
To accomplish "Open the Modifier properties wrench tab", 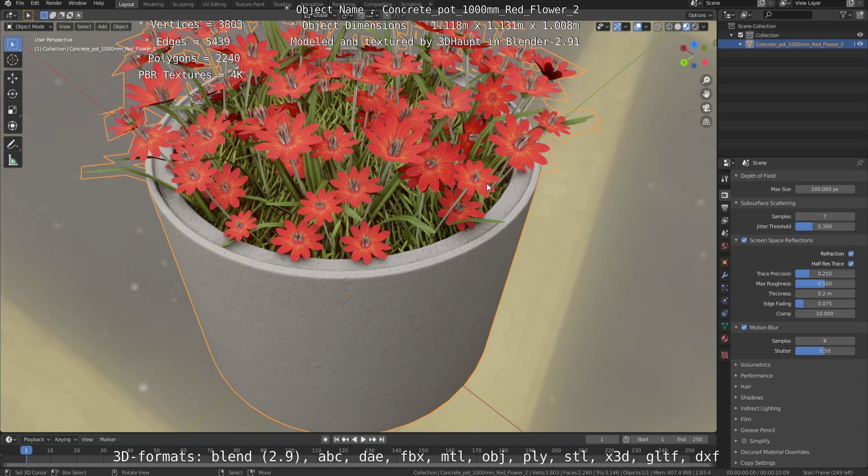I will click(x=724, y=275).
